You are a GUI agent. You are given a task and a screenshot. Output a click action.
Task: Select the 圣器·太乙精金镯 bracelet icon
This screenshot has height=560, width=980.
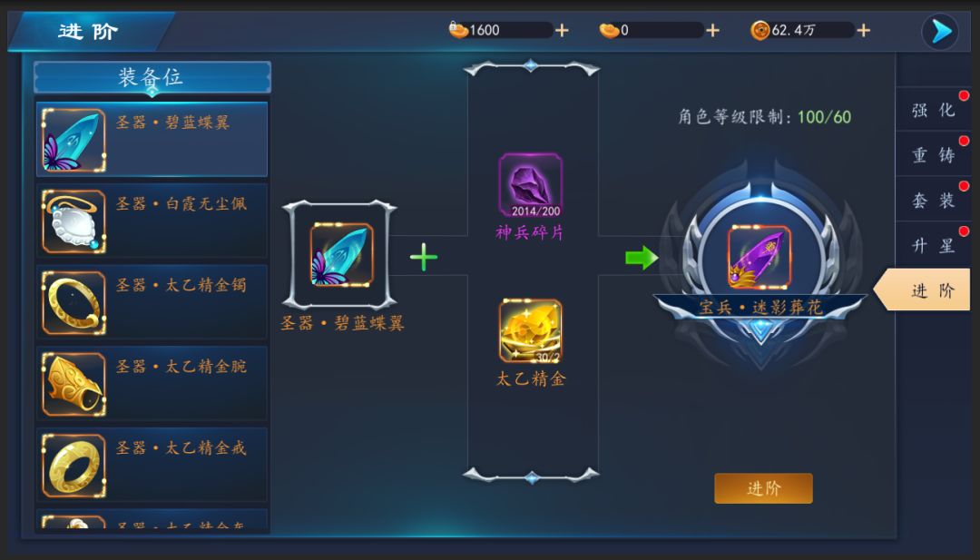click(x=73, y=302)
